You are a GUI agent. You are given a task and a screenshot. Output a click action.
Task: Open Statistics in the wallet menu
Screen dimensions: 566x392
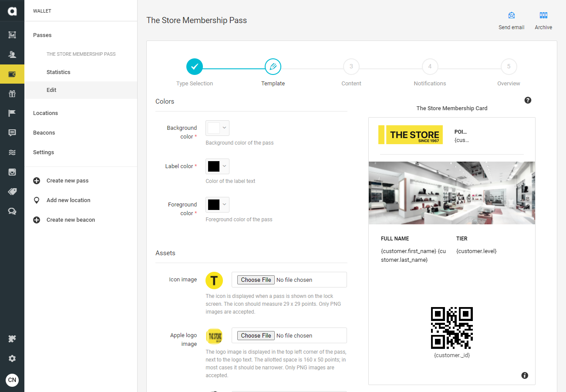[x=58, y=72]
